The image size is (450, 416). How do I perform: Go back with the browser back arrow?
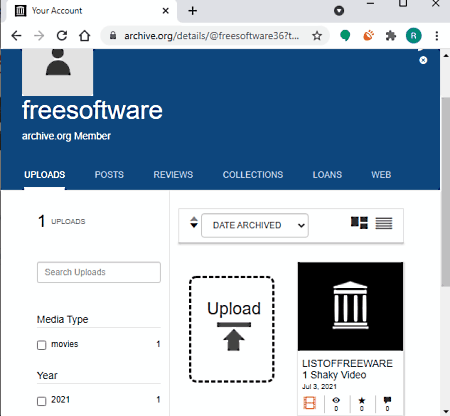(x=16, y=35)
